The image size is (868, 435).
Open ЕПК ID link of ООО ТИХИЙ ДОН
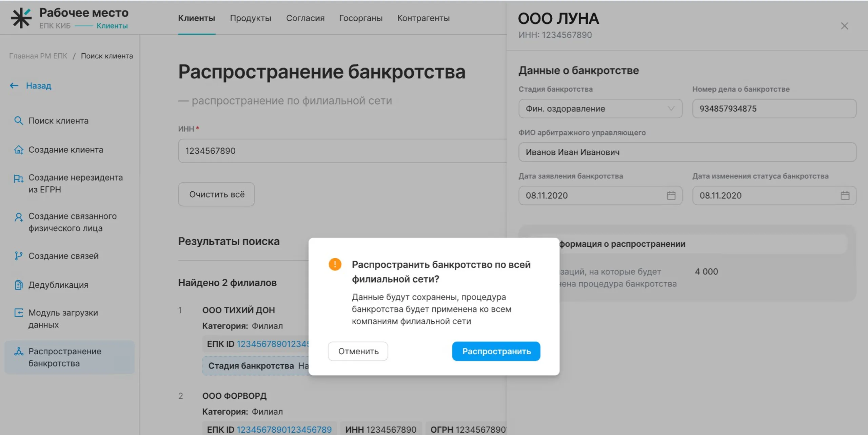click(x=273, y=344)
